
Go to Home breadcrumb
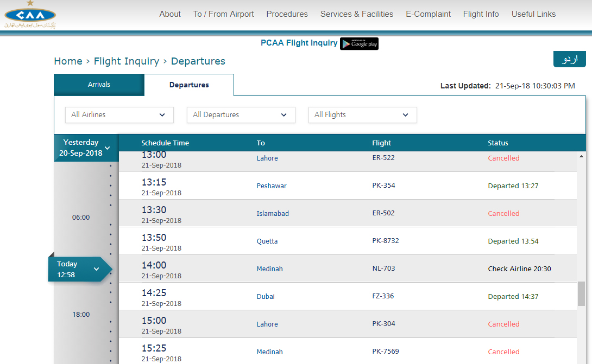(x=68, y=61)
